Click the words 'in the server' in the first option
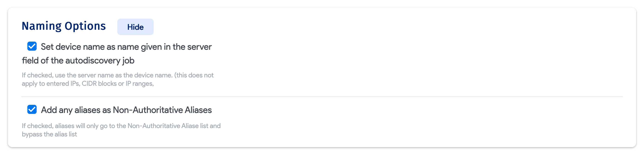The image size is (644, 152). pos(188,47)
